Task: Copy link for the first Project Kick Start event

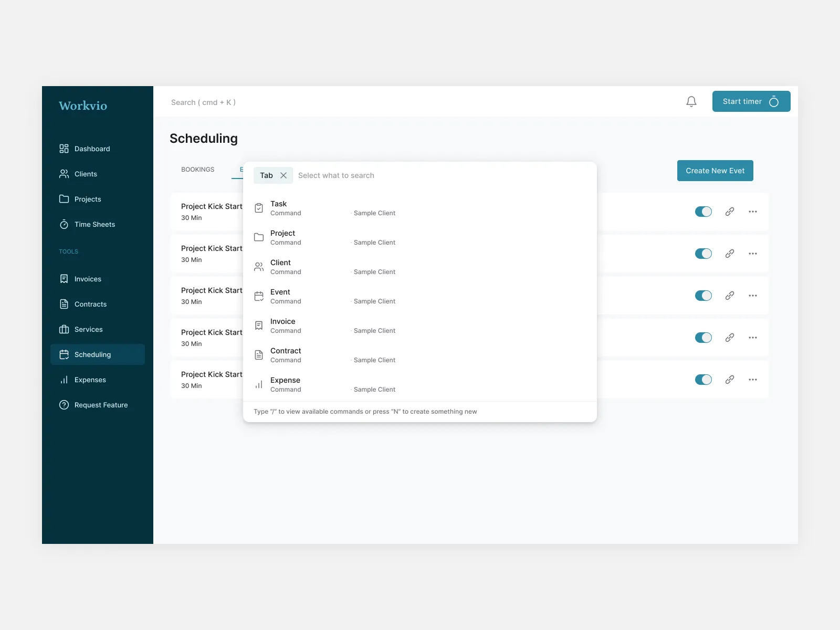Action: 730,212
